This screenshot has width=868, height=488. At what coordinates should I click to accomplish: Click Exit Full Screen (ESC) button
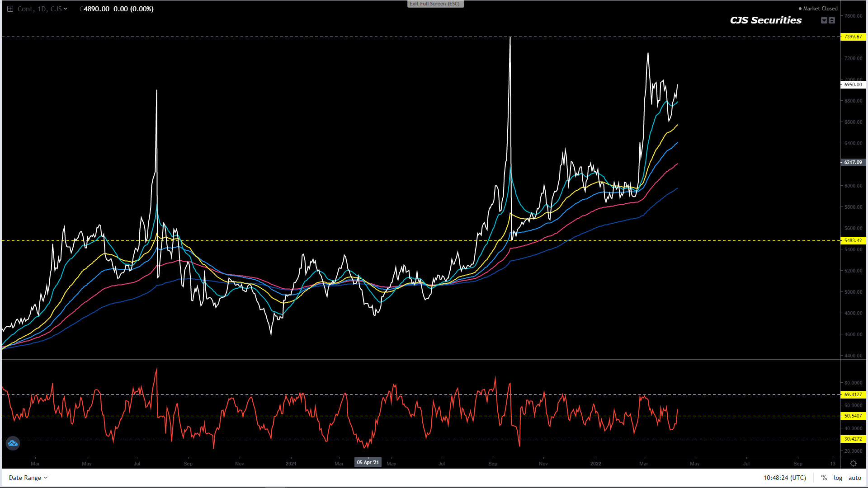(435, 4)
